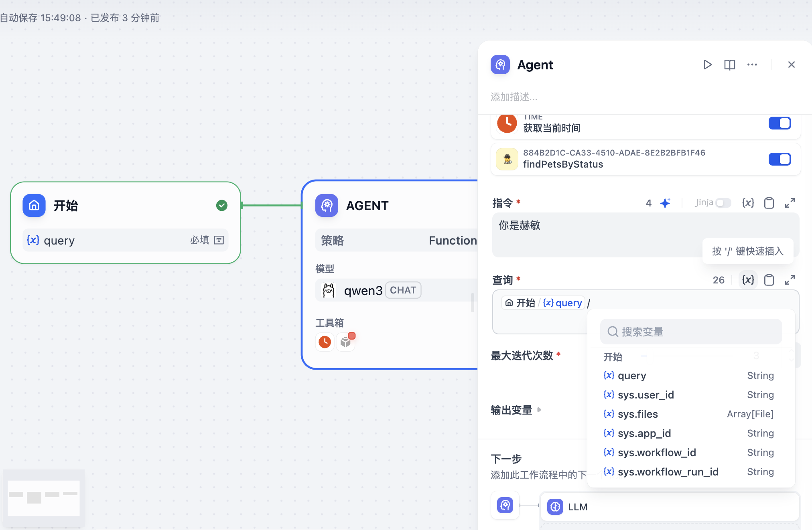This screenshot has height=530, width=812.
Task: Enable the Jinja template switch
Action: [723, 203]
